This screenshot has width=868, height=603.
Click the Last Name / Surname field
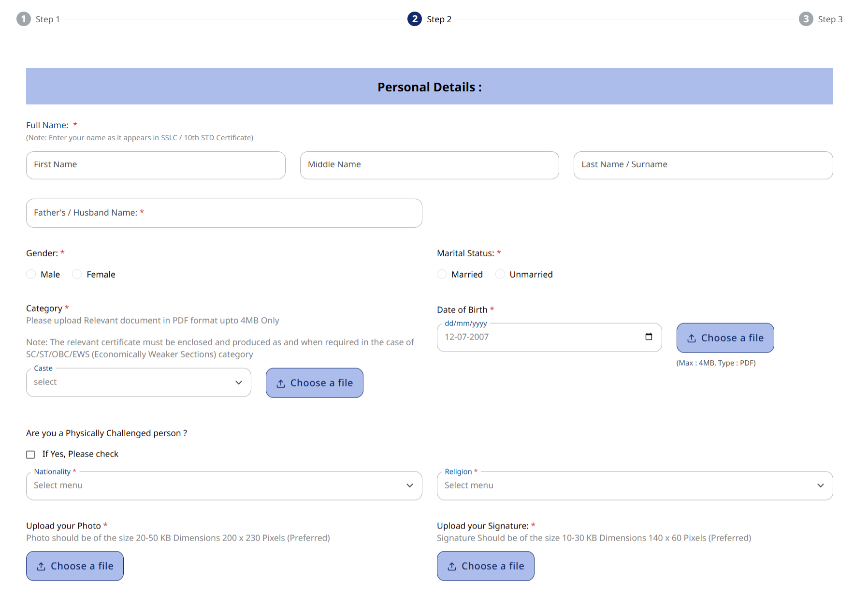[703, 165]
